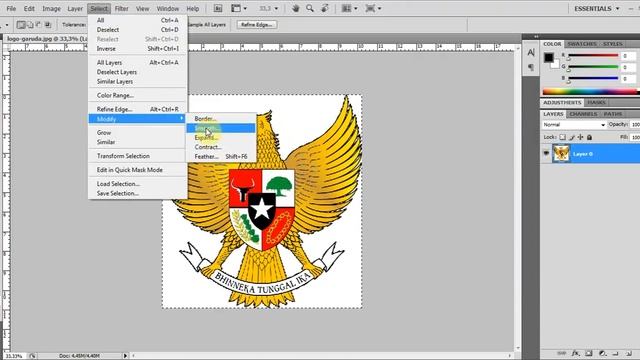
Task: Toggle lock image pixels brush icon
Action: point(572,137)
